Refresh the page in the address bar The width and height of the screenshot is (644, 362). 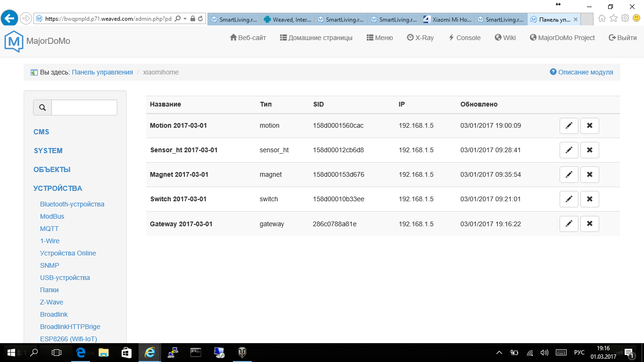coord(200,19)
